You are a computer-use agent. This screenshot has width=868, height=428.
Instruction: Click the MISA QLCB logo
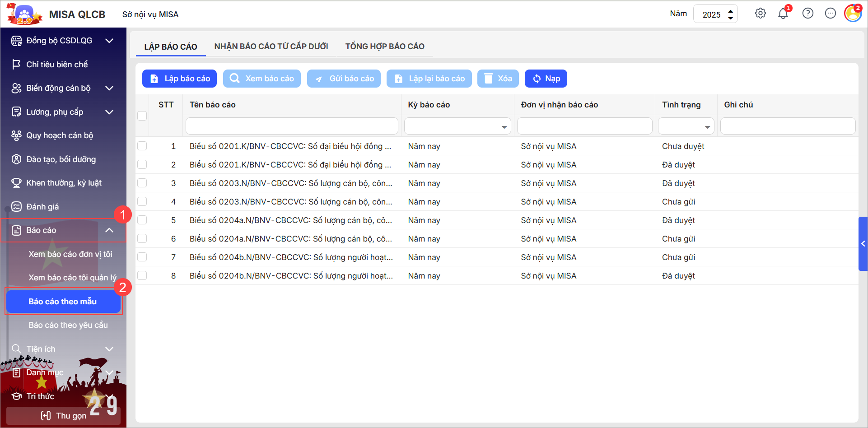tap(25, 14)
